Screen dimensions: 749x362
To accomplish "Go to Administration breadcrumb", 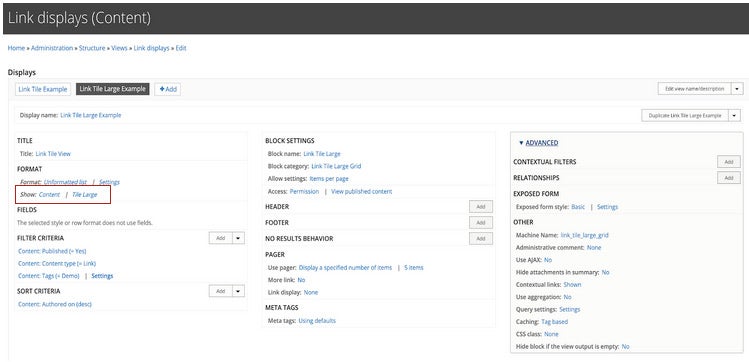I will pos(52,48).
